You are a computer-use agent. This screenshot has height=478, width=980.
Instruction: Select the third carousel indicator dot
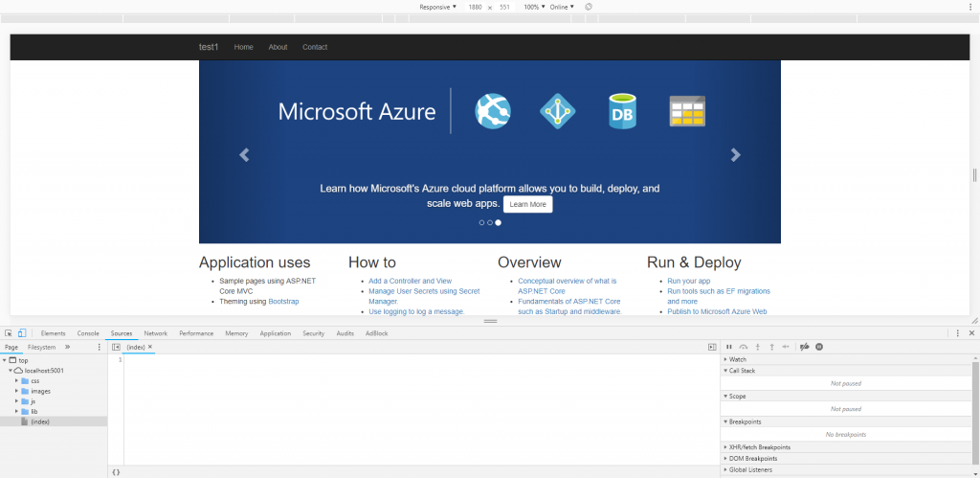[498, 222]
